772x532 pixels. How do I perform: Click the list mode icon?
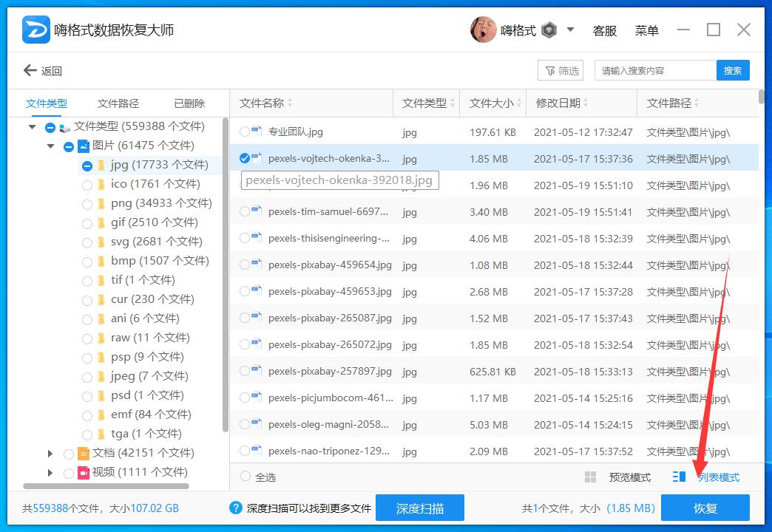(680, 477)
